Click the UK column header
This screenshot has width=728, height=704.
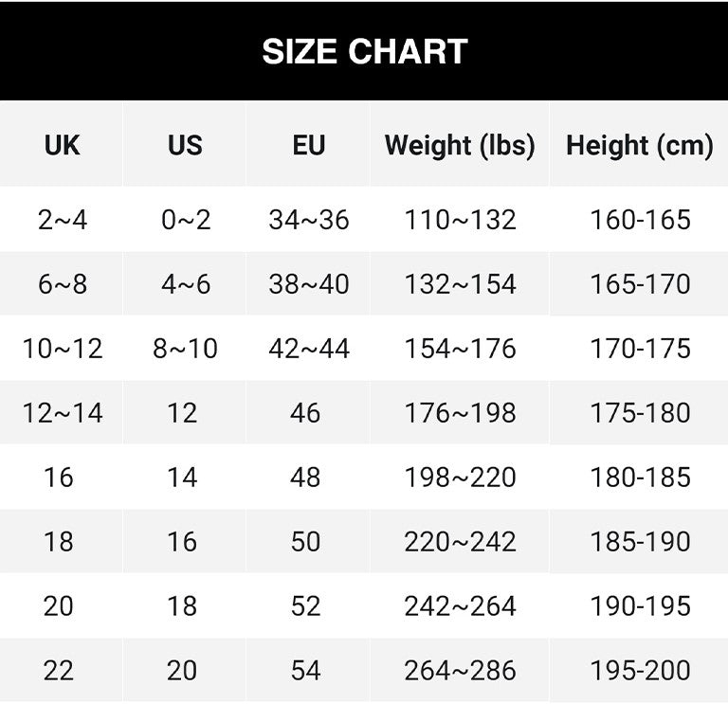(x=63, y=145)
